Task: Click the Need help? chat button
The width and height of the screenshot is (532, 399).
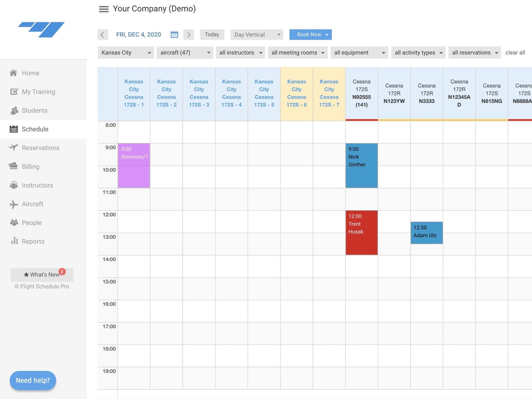Action: [33, 380]
